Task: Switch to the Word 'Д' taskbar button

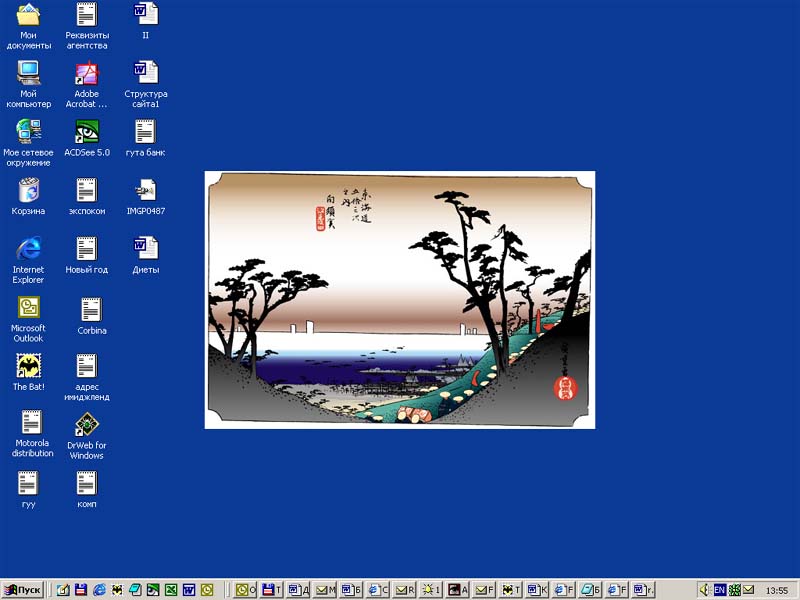Action: [298, 590]
